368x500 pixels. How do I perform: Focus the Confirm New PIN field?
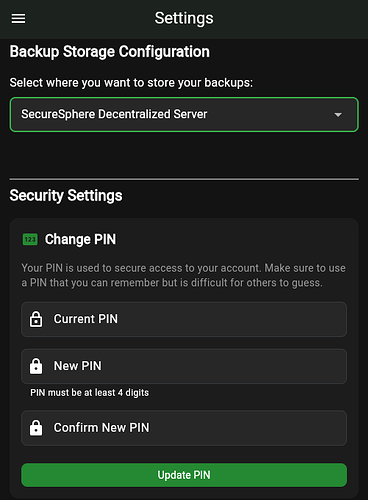point(184,428)
